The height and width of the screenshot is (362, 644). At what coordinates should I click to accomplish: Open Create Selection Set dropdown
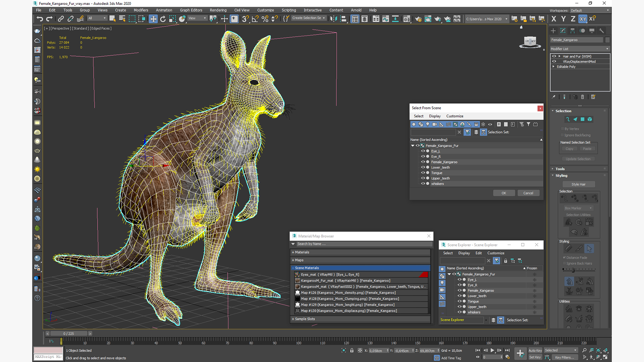point(309,18)
